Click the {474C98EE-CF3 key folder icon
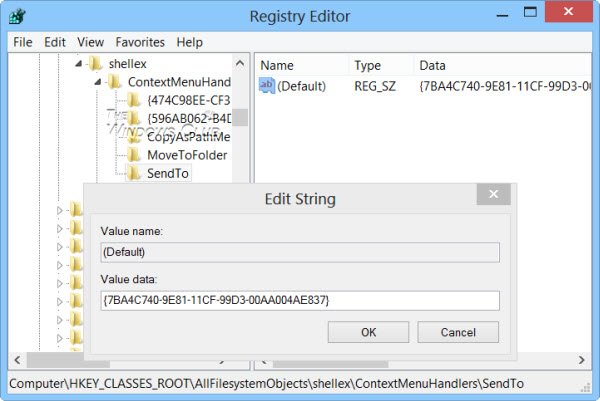Screen dimensions: 600x401 tap(134, 100)
